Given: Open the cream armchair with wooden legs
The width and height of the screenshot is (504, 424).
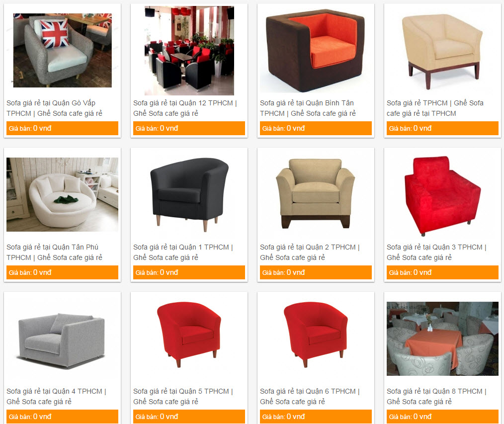Looking at the screenshot, I should (442, 51).
